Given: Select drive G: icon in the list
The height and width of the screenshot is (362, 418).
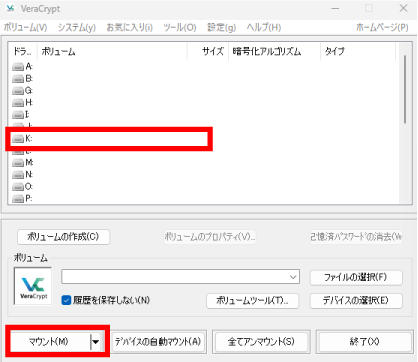Looking at the screenshot, I should (18, 91).
